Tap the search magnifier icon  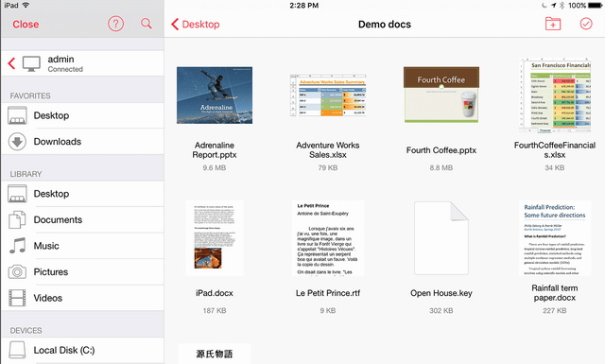pyautogui.click(x=147, y=24)
